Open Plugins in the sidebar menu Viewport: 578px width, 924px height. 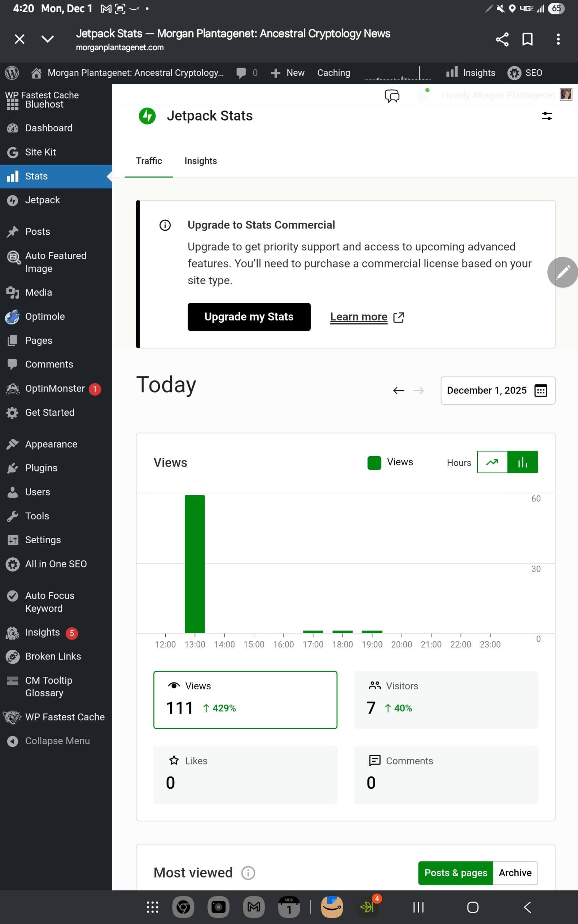pos(41,468)
